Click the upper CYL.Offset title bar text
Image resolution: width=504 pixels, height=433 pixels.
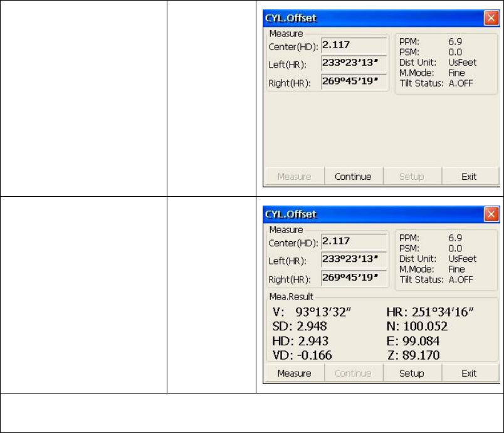click(x=291, y=18)
